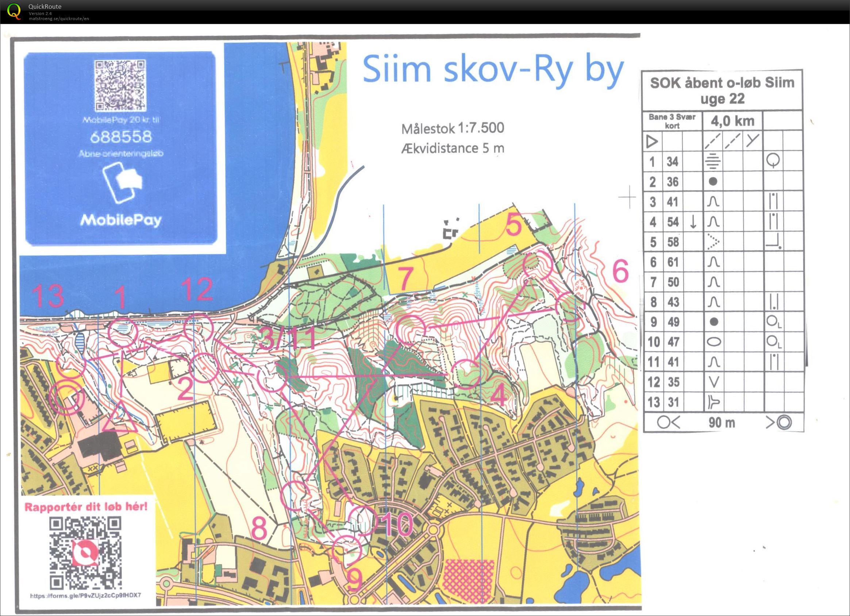Viewport: 850px width, 616px height.
Task: Click the down arrow in row 4, code 54
Action: point(693,222)
